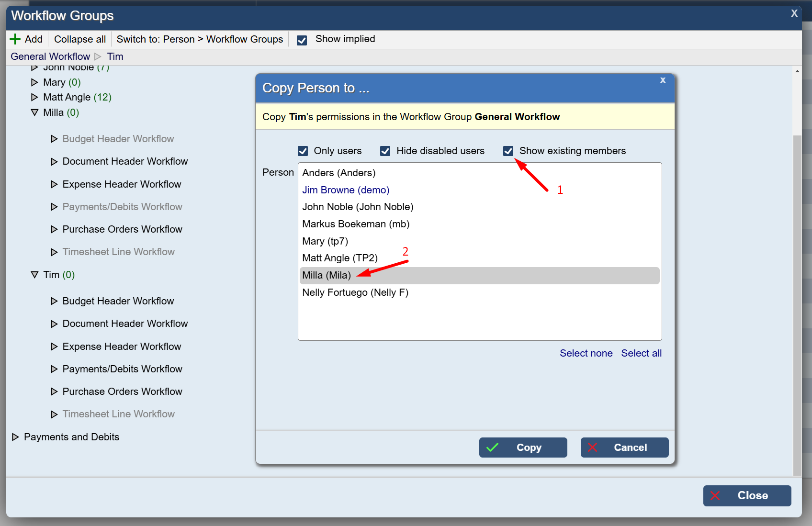Expand the Matt Angle node

[34, 97]
